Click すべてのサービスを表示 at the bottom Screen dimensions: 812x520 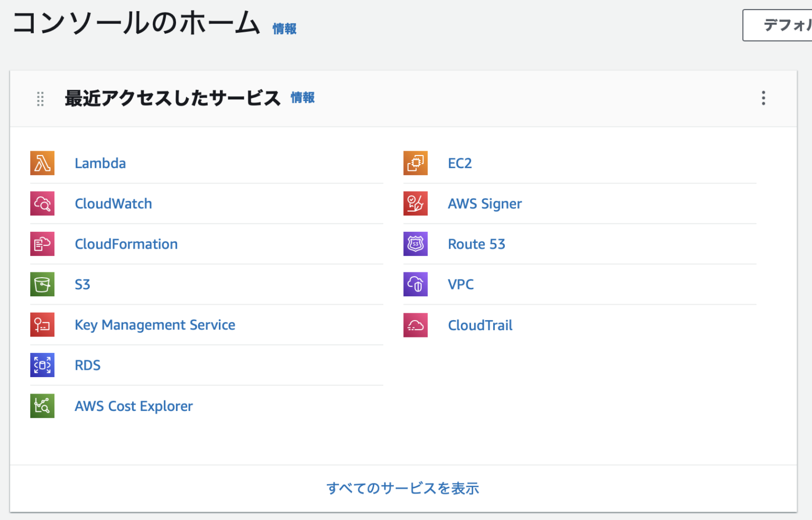[403, 488]
